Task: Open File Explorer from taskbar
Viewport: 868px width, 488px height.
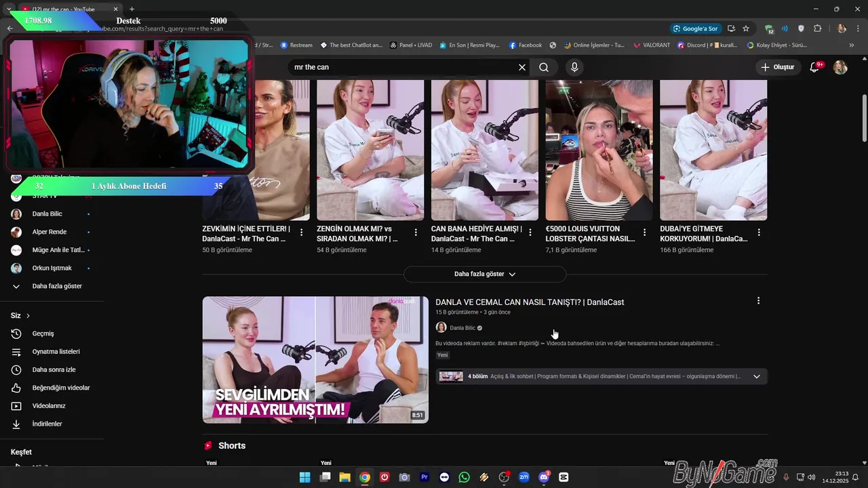Action: (344, 477)
